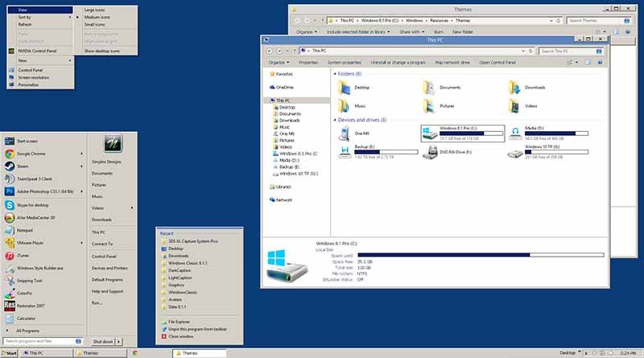Open Google Chrome from the Start menu

click(34, 153)
